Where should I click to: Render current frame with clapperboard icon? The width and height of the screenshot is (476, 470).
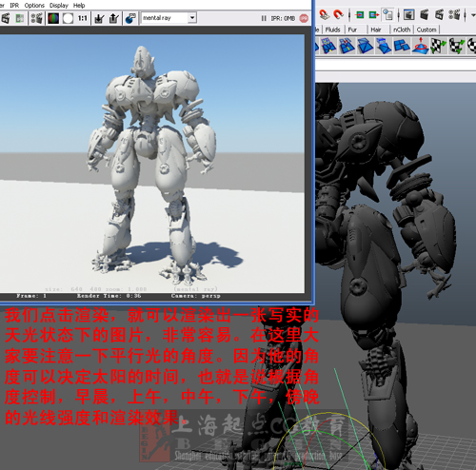pyautogui.click(x=425, y=14)
